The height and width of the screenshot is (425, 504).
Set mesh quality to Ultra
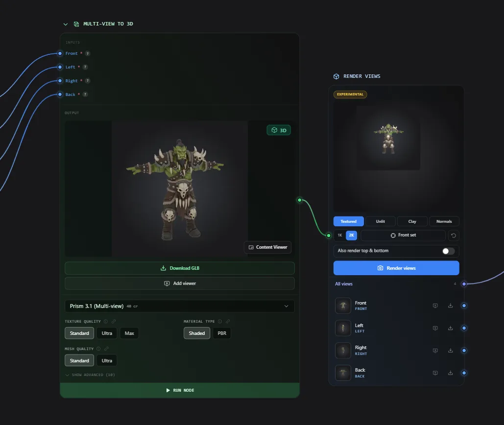[x=107, y=360]
